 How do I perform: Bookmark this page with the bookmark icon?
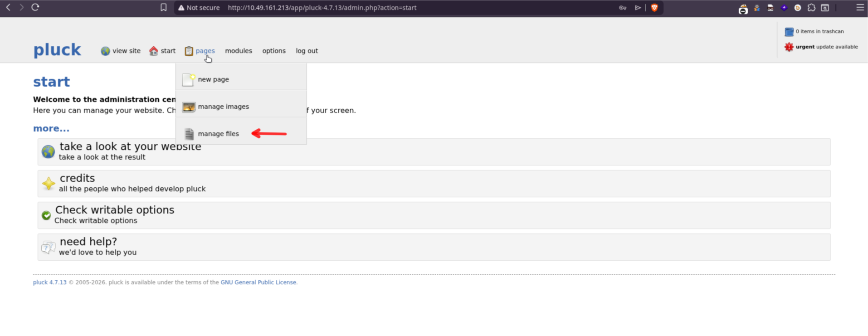164,7
